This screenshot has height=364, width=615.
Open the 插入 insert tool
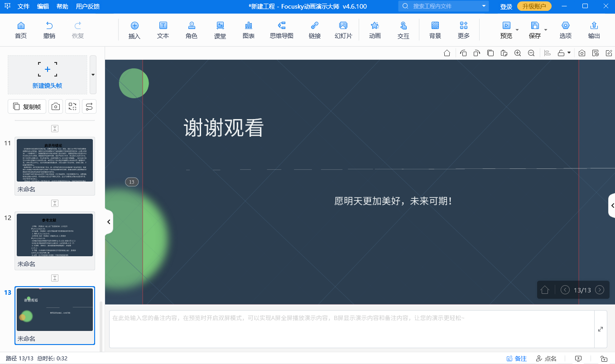(x=135, y=30)
